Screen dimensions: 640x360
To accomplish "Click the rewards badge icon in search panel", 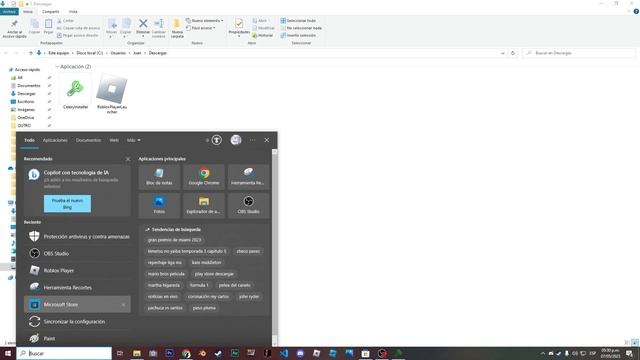I will tap(217, 140).
